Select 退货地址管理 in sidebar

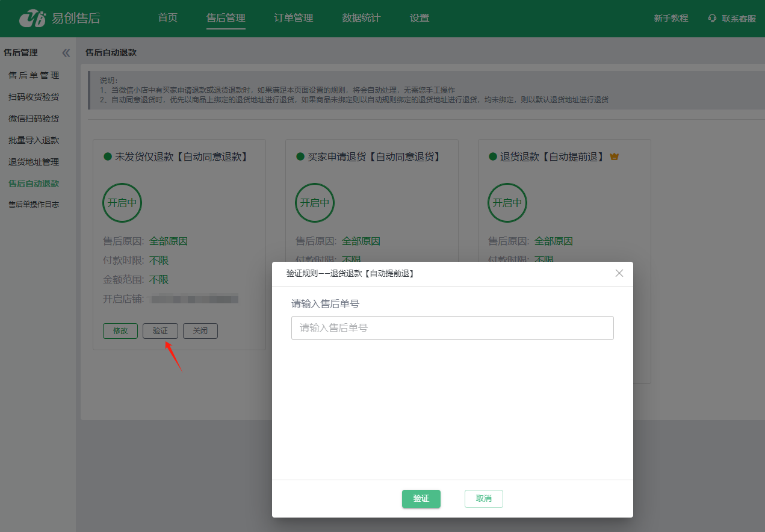coord(34,162)
